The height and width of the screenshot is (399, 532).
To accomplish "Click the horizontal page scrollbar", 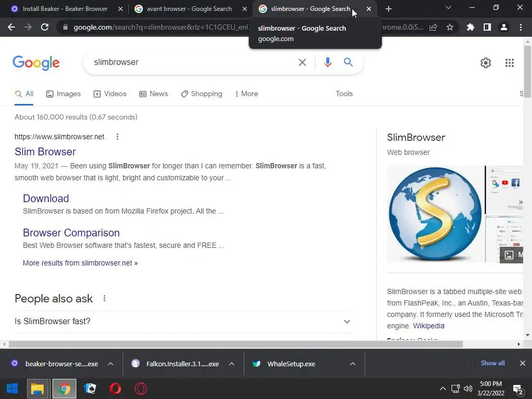I will tap(236, 344).
